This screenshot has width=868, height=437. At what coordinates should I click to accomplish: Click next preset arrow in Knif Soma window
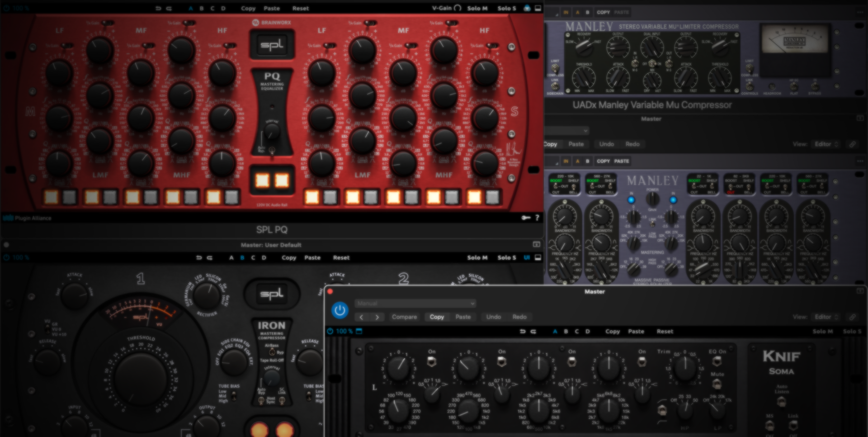pyautogui.click(x=377, y=317)
